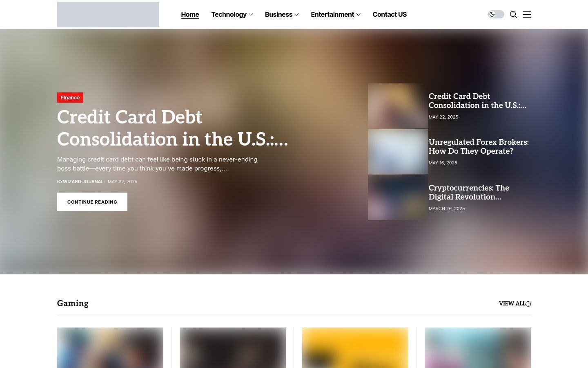
Task: Open the yellow Gaming post thumbnail
Action: pos(355,348)
